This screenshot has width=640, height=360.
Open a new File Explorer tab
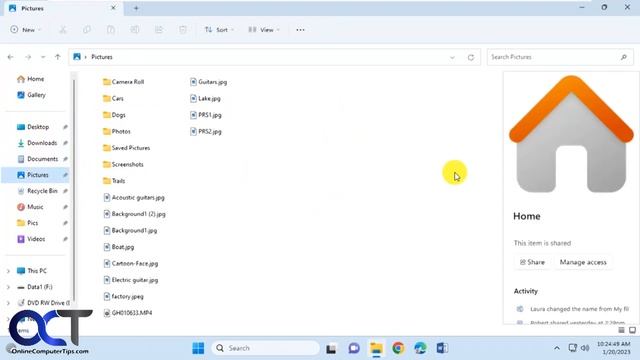point(136,8)
